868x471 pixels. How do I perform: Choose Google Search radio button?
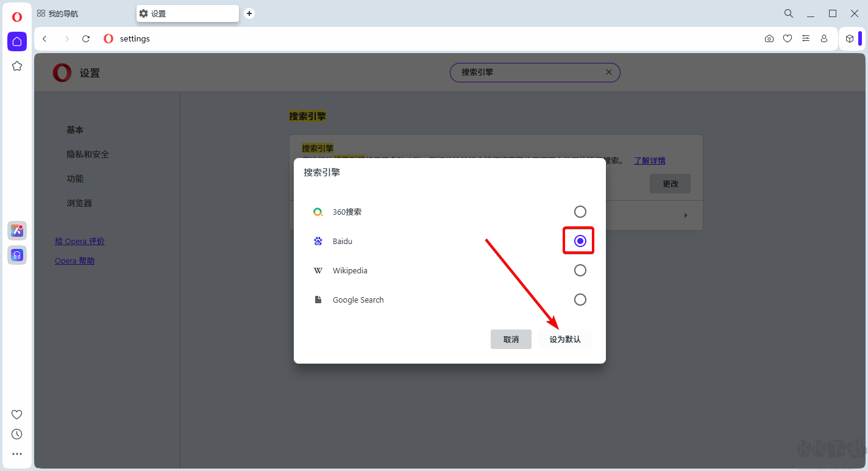coord(580,300)
